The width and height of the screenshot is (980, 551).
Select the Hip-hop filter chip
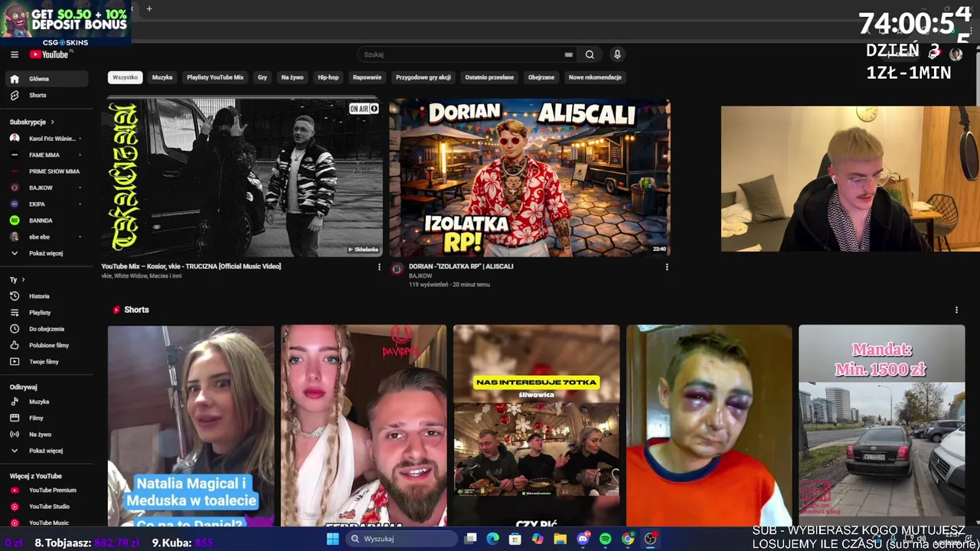tap(328, 77)
